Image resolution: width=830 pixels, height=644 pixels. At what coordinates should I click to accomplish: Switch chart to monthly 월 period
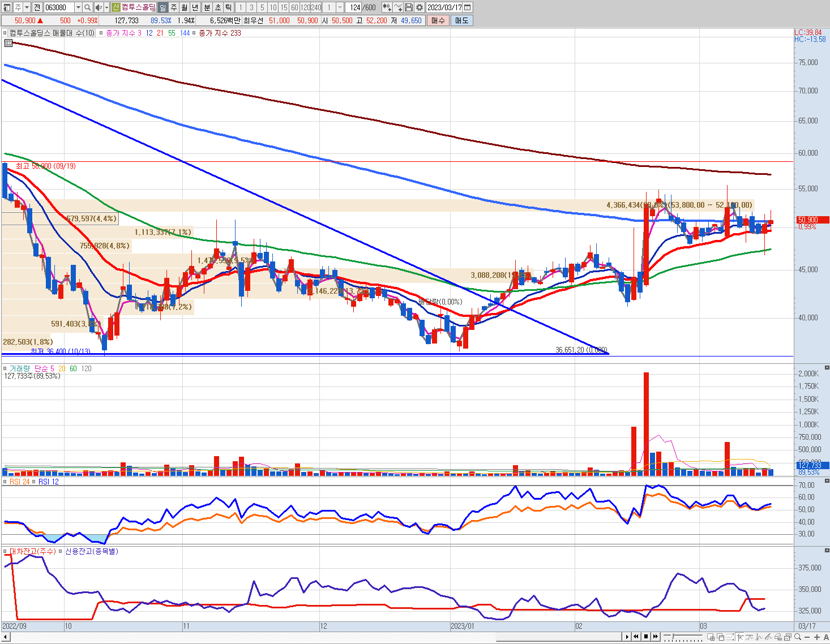pyautogui.click(x=184, y=7)
